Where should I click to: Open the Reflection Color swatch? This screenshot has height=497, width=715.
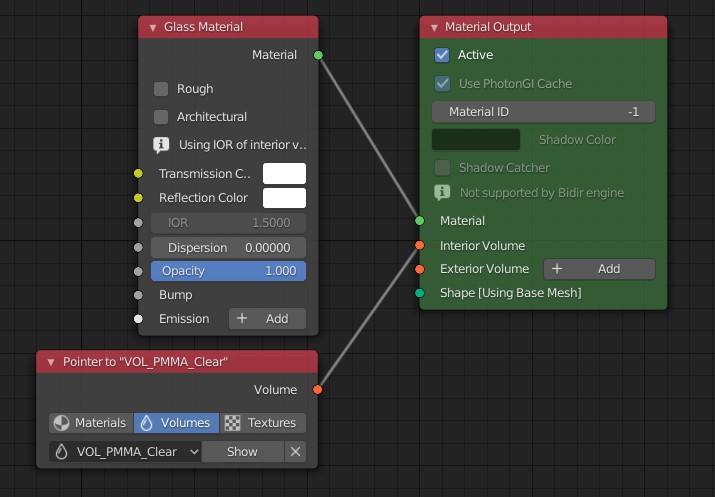coord(284,198)
